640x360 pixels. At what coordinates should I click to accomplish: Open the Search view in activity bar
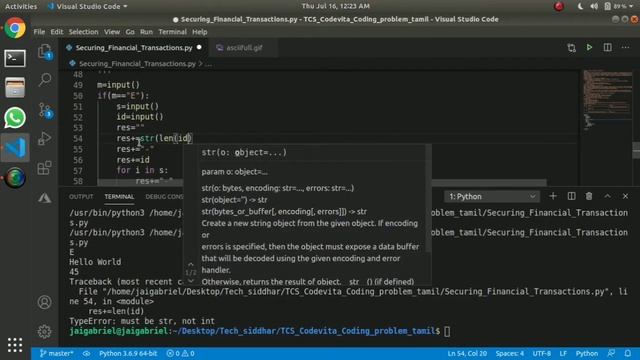[44, 80]
